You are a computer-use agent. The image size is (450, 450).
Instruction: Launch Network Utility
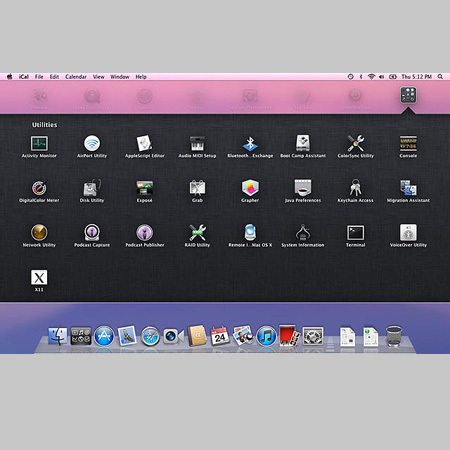pos(39,233)
